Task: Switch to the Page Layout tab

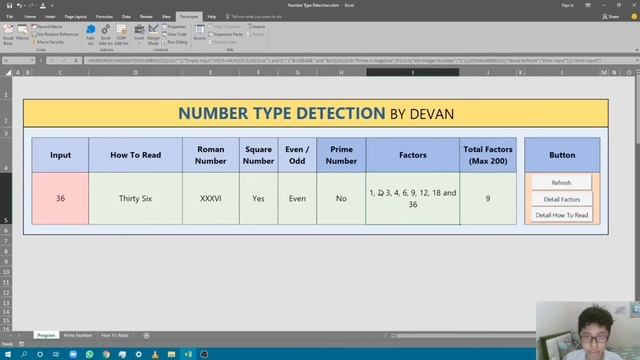Action: 76,17
